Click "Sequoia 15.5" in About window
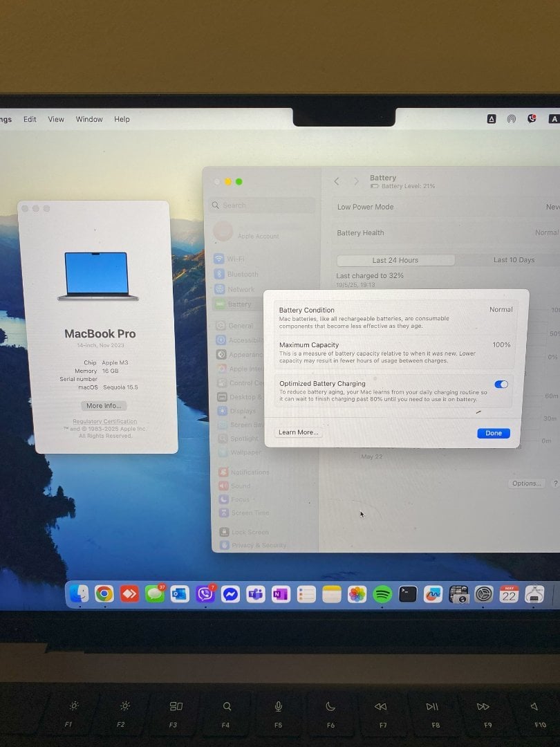The width and height of the screenshot is (560, 747). 120,387
